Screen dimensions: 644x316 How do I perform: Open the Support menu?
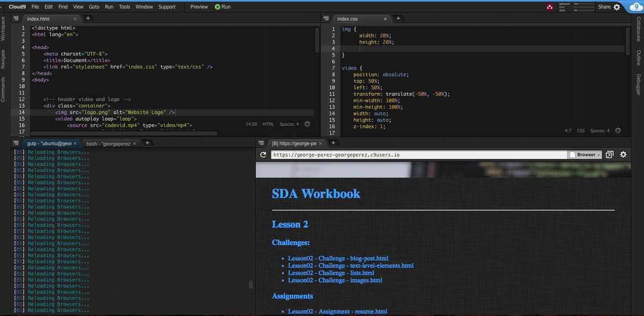click(167, 7)
